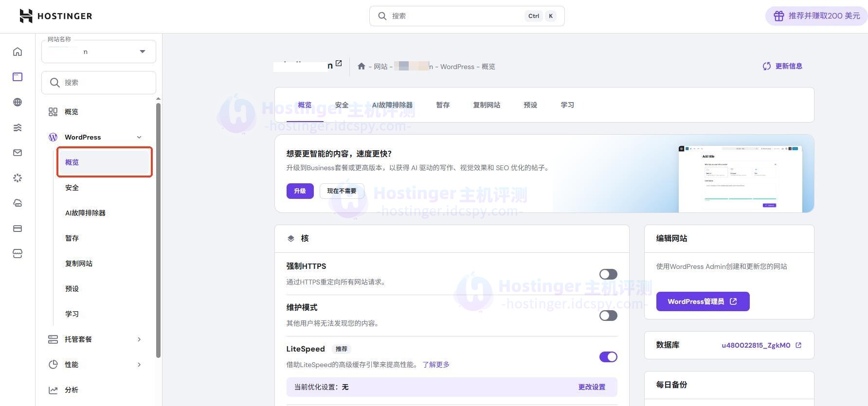
Task: Switch to the 安全 tab
Action: (x=342, y=105)
